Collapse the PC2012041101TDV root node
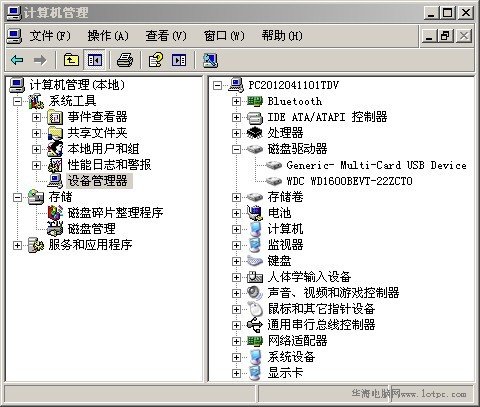The height and width of the screenshot is (407, 480). [x=217, y=86]
